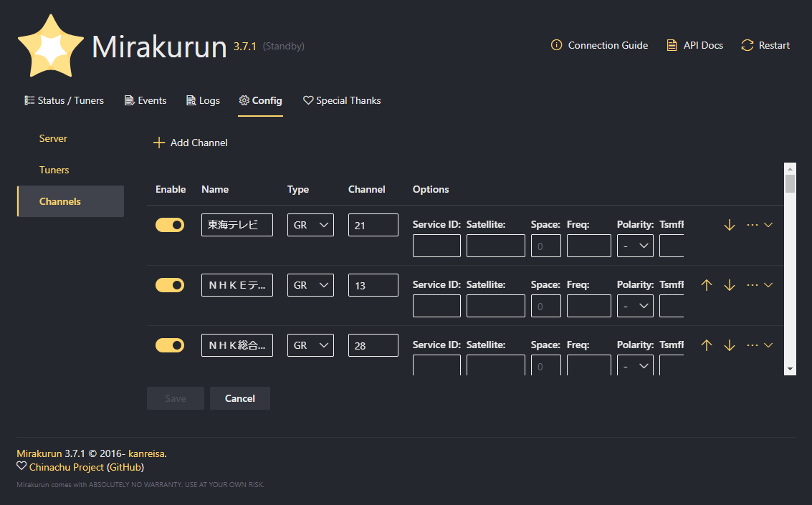
Task: Click the channel field containing 13
Action: [x=373, y=285]
